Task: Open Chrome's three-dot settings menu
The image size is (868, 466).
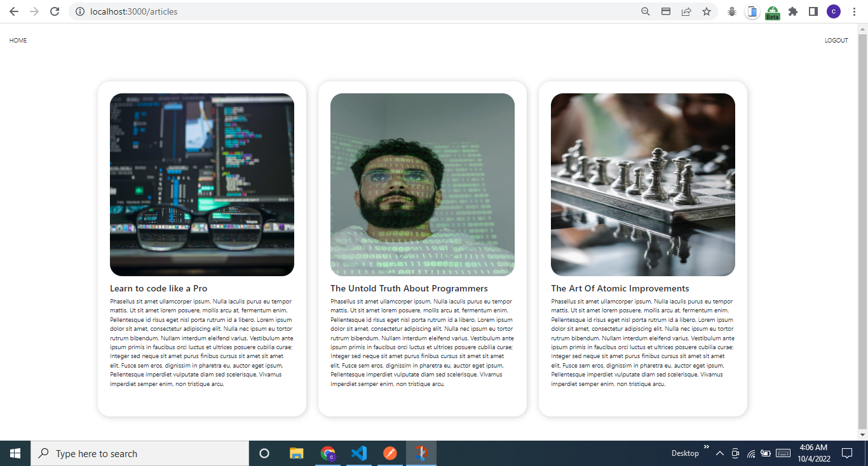Action: pos(853,11)
